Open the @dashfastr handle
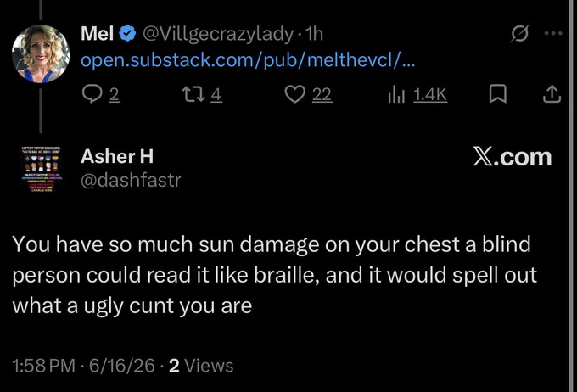577x392 pixels. [x=131, y=180]
